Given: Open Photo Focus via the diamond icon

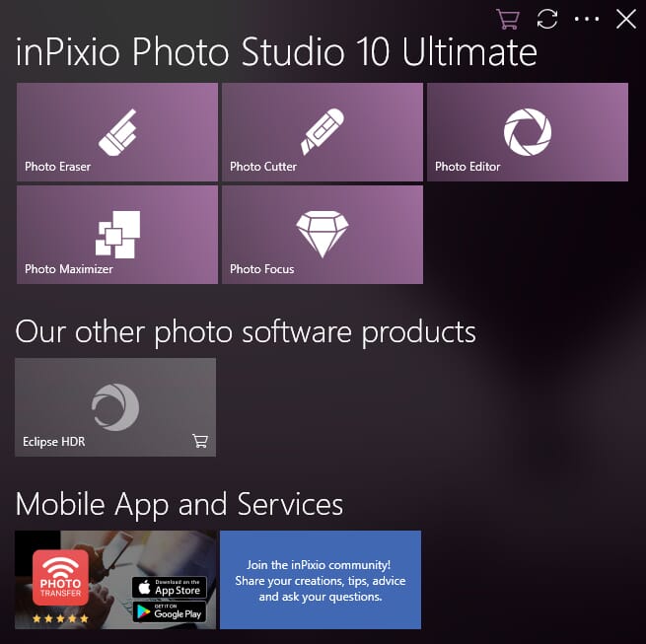Looking at the screenshot, I should pyautogui.click(x=323, y=235).
